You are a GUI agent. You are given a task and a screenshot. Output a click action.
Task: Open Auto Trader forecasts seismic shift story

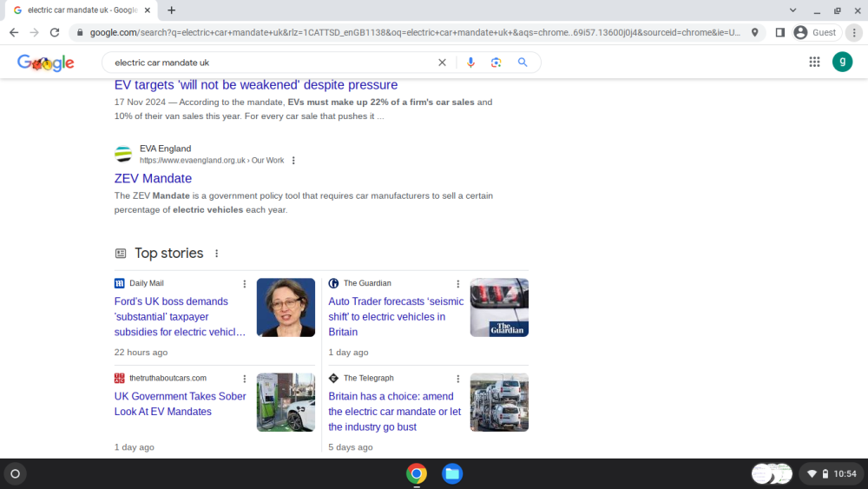coord(396,317)
